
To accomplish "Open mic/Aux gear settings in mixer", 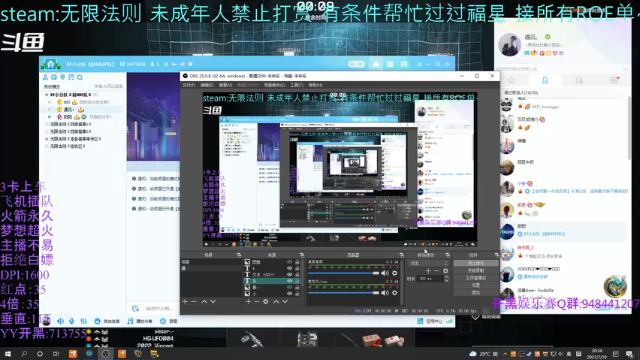I will pos(395,293).
